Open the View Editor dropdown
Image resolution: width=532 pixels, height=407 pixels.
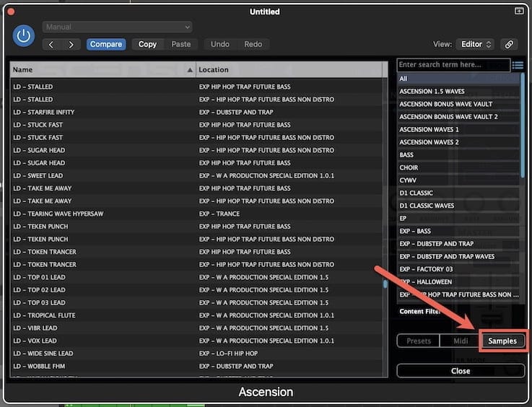pyautogui.click(x=476, y=44)
